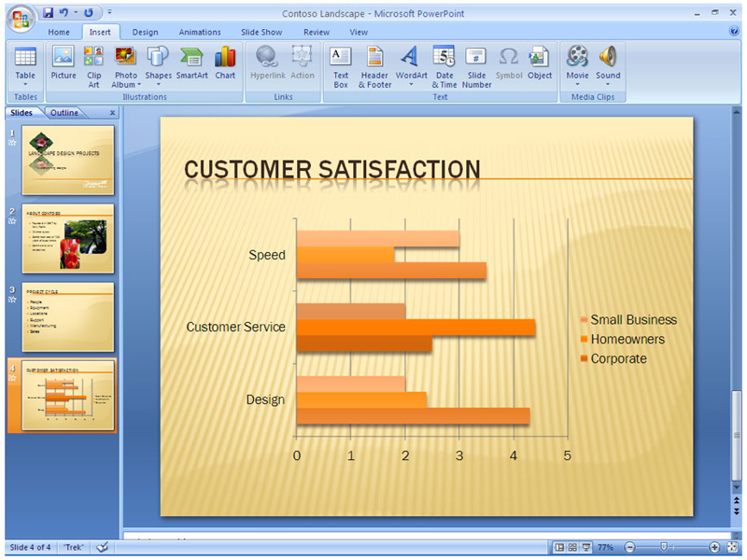The height and width of the screenshot is (560, 747).
Task: Click the Save button in quick access toolbar
Action: click(x=48, y=14)
